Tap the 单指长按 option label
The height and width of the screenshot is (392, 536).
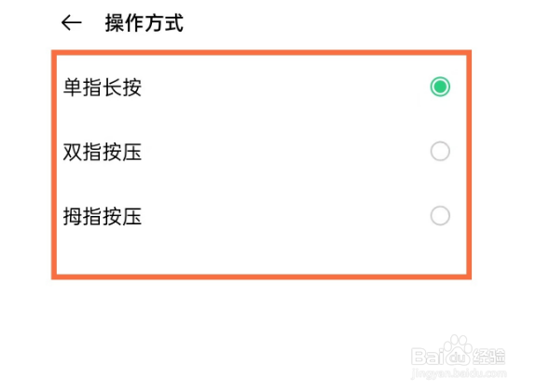coord(103,88)
